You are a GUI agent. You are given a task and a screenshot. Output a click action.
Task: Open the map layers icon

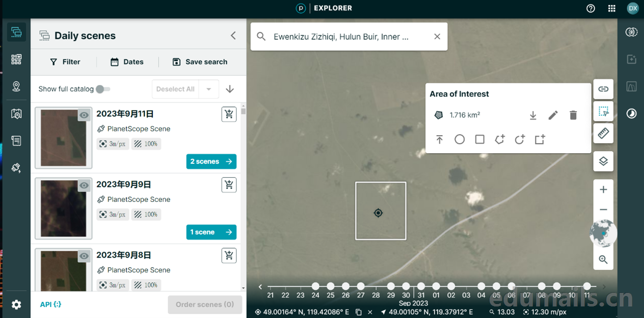point(603,161)
